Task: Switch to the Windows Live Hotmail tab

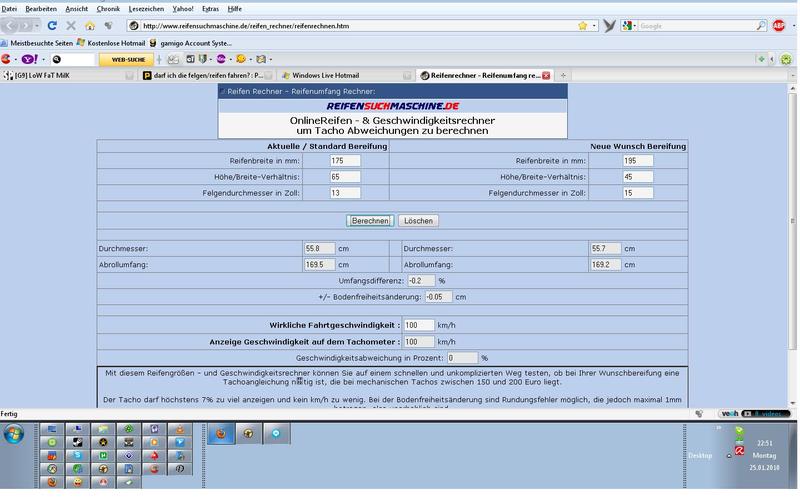Action: tap(346, 76)
